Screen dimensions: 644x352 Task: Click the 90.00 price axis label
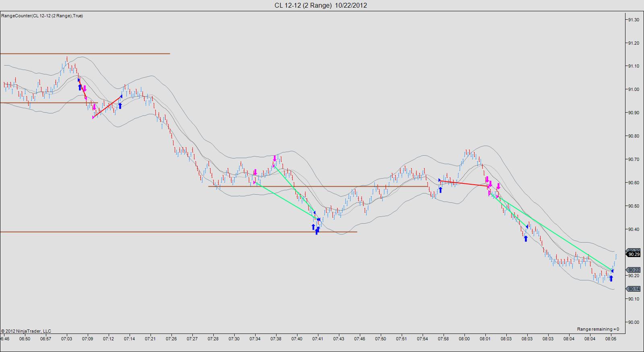(634, 323)
